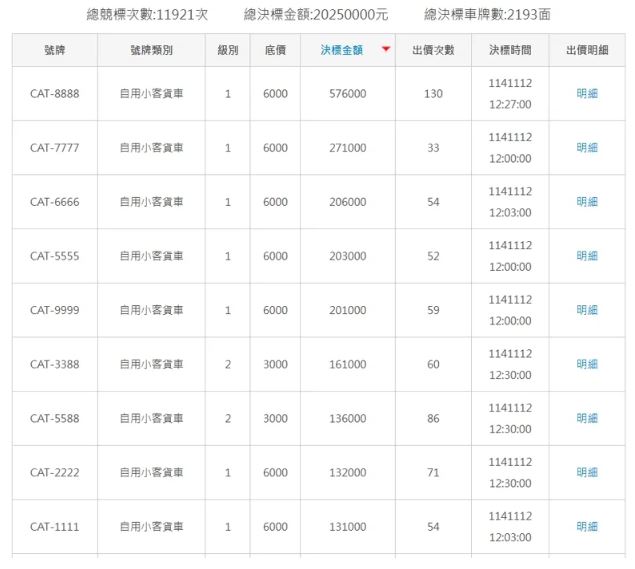Image resolution: width=635 pixels, height=569 pixels.
Task: Click the 號牌 column header
Action: [x=54, y=50]
